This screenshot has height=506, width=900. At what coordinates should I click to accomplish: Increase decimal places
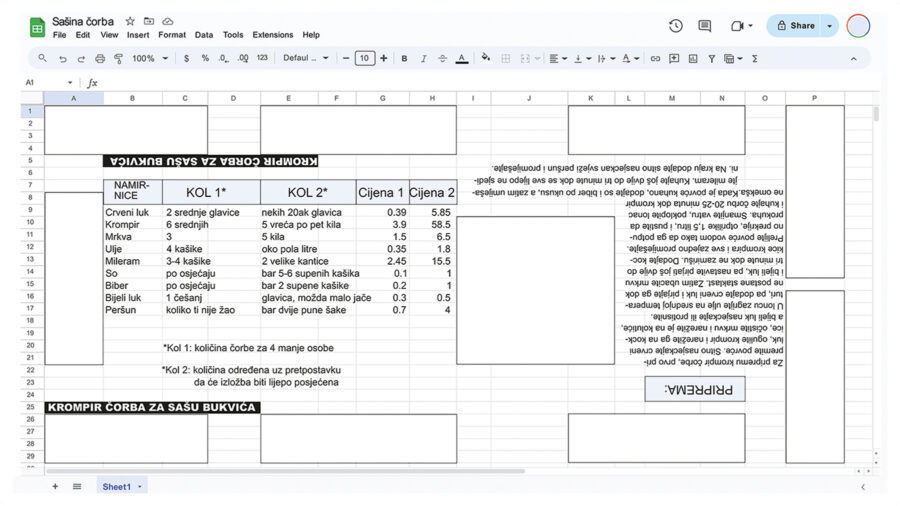243,59
